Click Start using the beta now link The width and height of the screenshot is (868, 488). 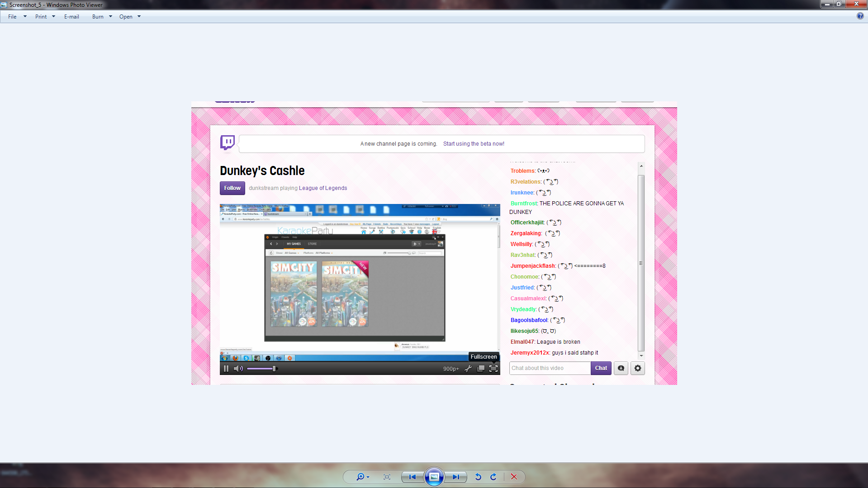[x=474, y=144]
